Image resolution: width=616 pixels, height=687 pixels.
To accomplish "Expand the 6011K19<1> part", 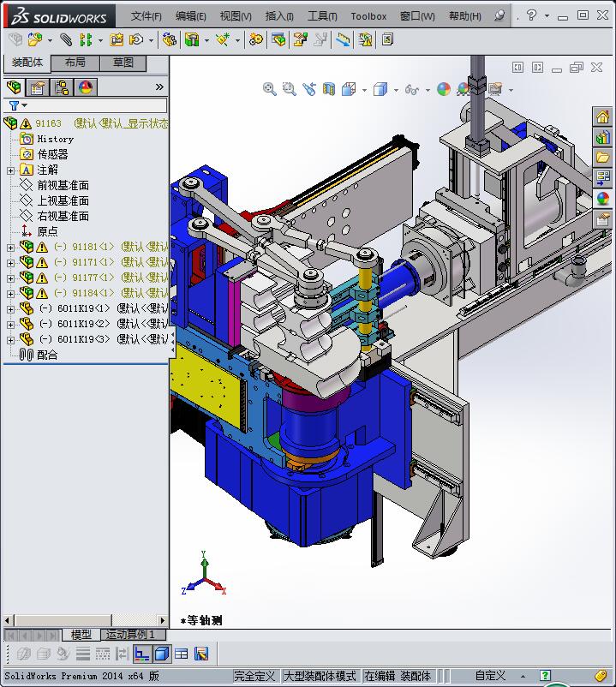I will [x=10, y=309].
